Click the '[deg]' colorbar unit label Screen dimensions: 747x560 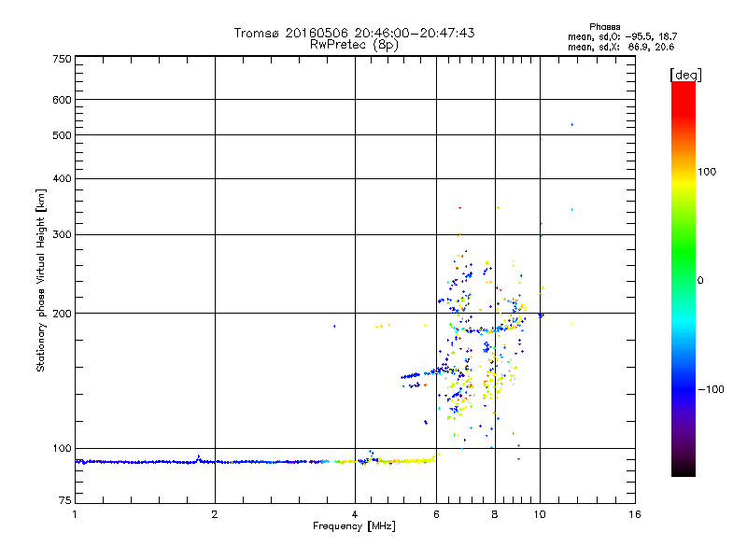coord(685,75)
